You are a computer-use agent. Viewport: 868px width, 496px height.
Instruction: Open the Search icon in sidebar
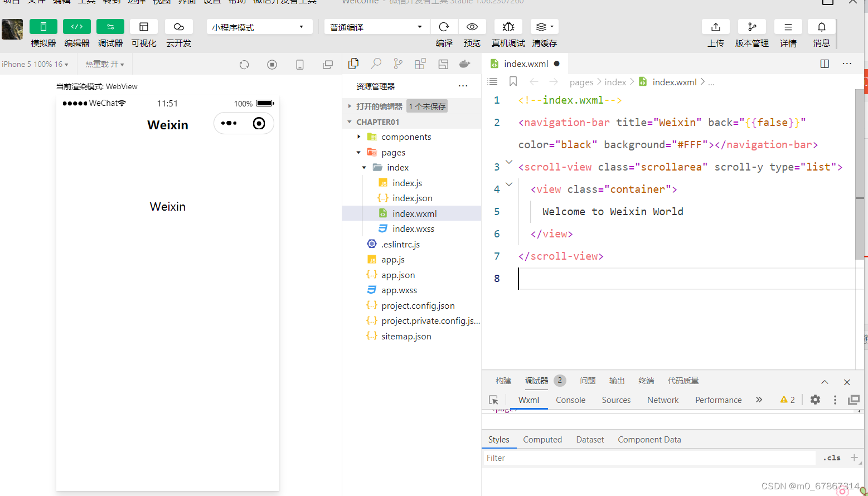[x=376, y=64]
